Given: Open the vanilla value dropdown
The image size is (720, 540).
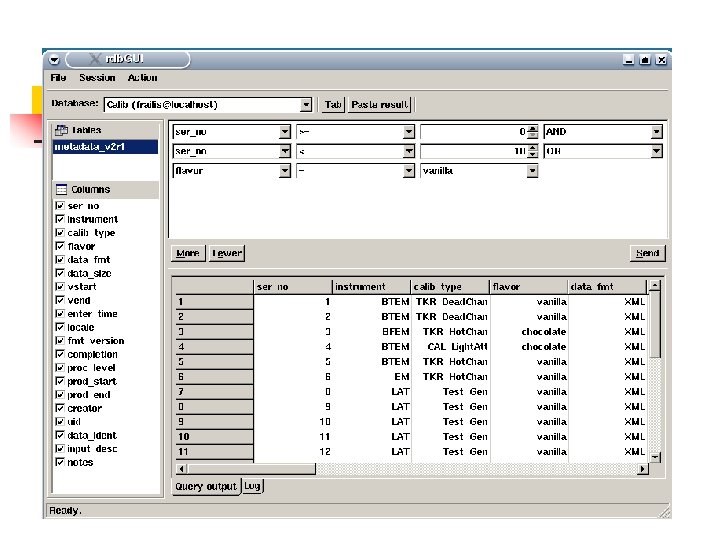Looking at the screenshot, I should coord(532,171).
